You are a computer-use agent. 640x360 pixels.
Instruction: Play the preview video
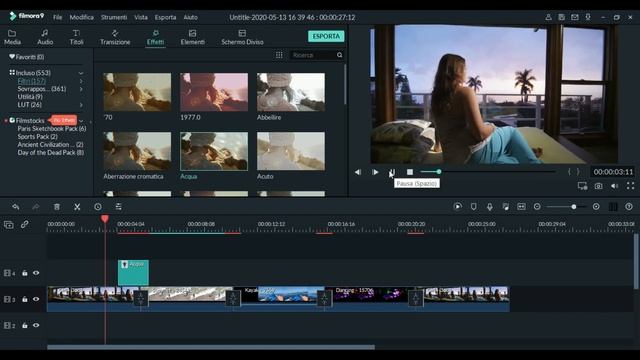click(x=375, y=172)
